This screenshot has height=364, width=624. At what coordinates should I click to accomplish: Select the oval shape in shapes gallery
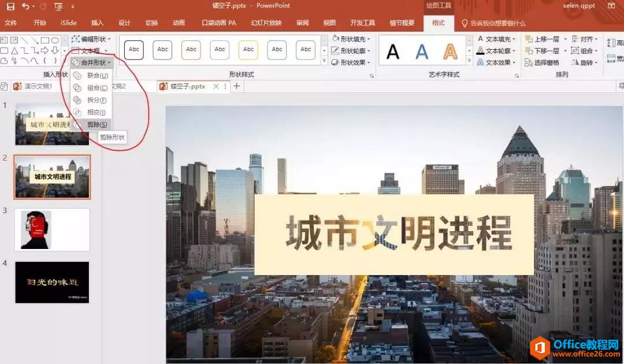pyautogui.click(x=55, y=40)
